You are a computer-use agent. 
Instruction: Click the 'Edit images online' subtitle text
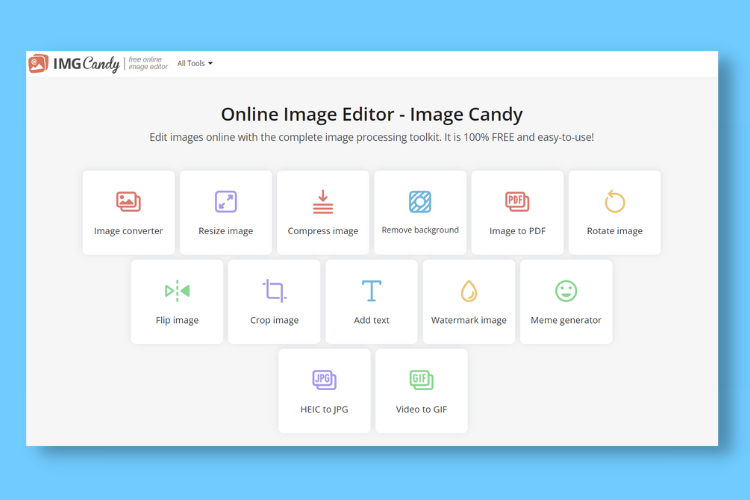click(372, 137)
